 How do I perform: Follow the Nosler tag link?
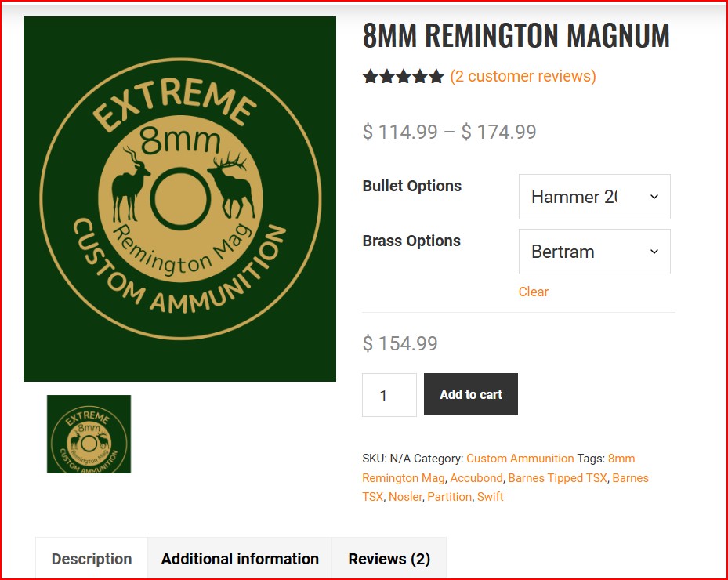pos(405,497)
